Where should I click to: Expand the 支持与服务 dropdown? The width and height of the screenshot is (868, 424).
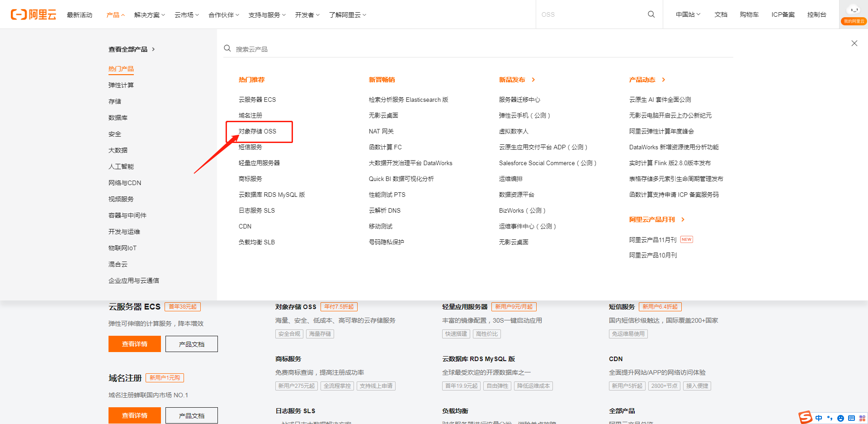click(x=267, y=15)
